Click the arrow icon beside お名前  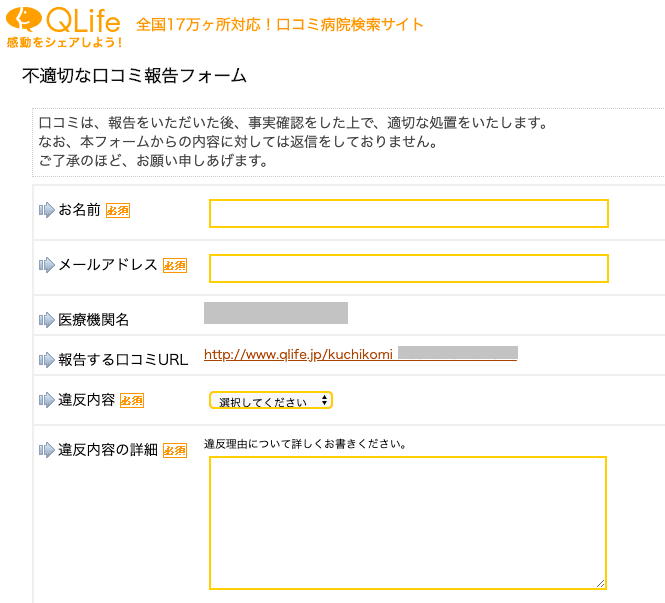pos(47,210)
